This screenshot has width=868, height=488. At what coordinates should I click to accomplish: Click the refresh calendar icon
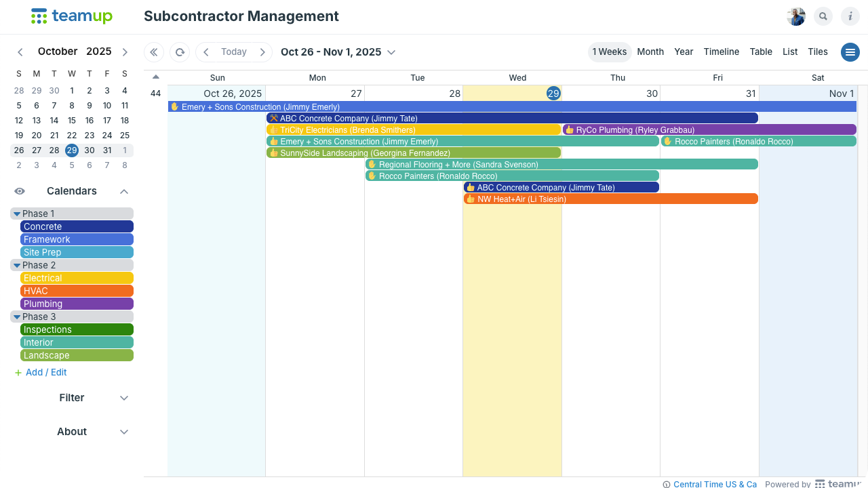(180, 52)
